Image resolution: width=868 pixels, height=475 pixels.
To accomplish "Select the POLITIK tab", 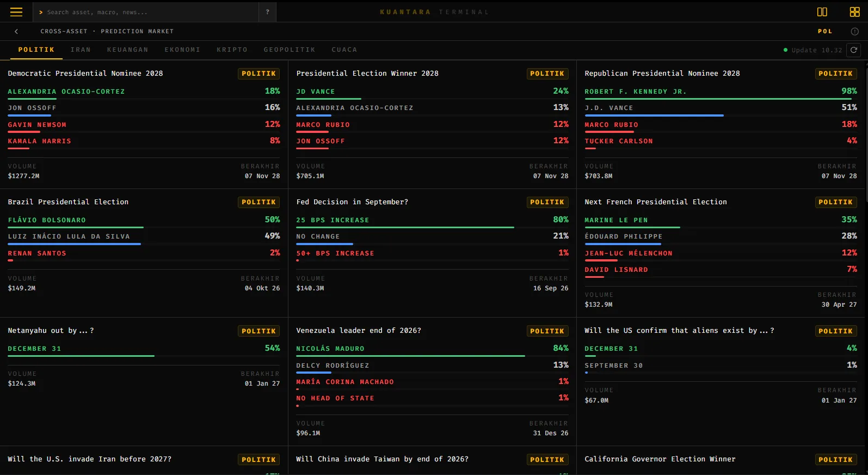I will tap(36, 50).
